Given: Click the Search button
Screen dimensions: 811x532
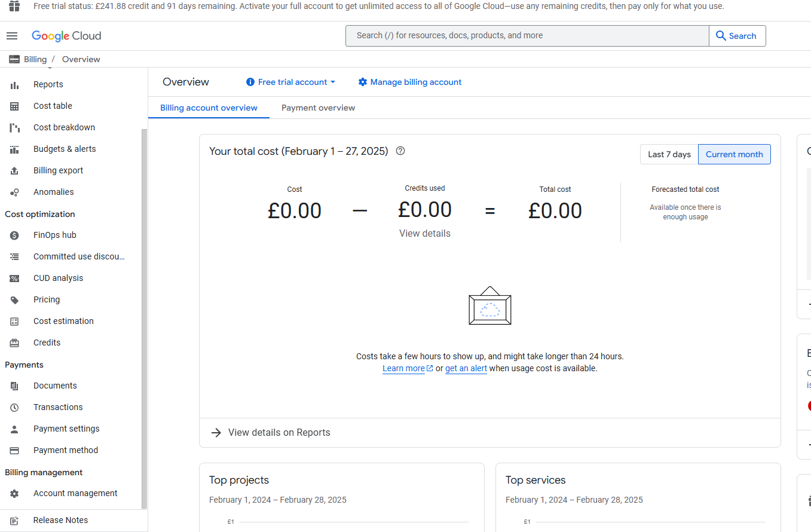Looking at the screenshot, I should tap(737, 36).
